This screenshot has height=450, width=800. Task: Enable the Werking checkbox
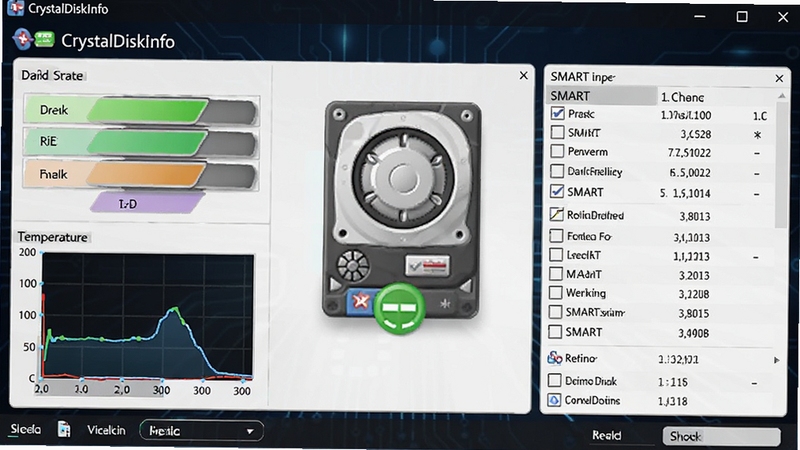click(555, 293)
